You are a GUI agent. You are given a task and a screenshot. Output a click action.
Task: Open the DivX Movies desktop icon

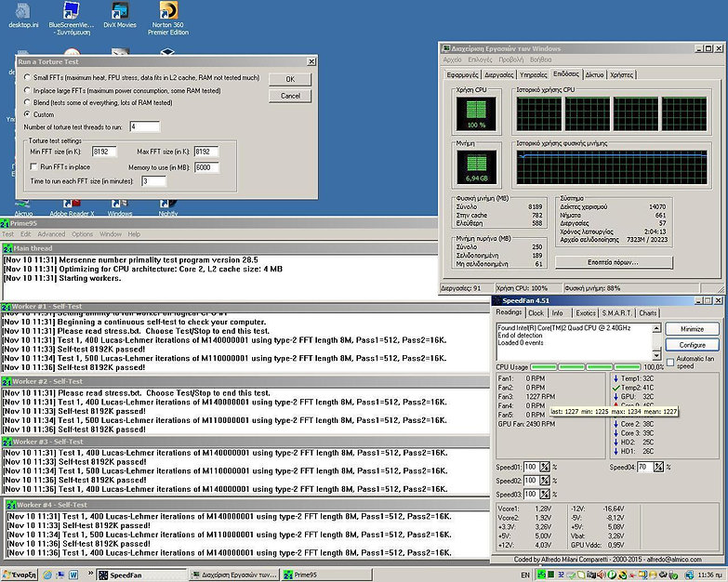(x=119, y=12)
